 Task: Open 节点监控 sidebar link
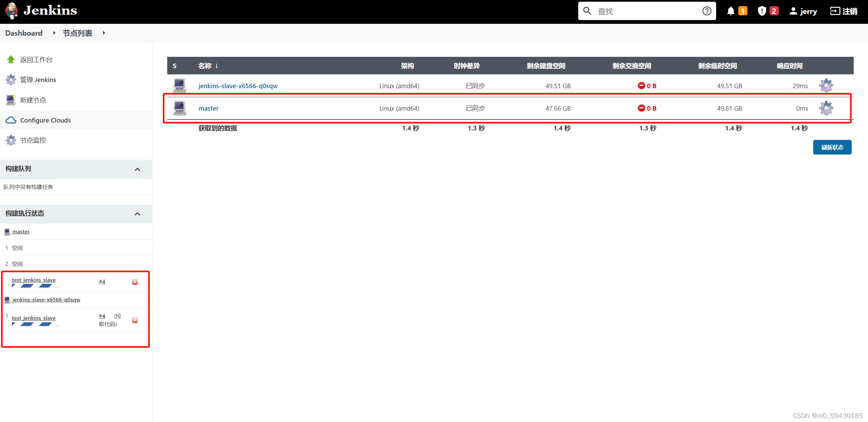pyautogui.click(x=33, y=140)
